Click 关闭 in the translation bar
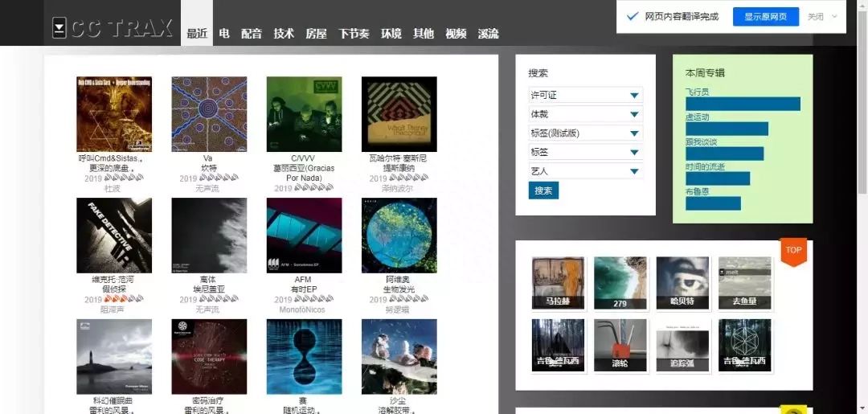 (x=816, y=17)
